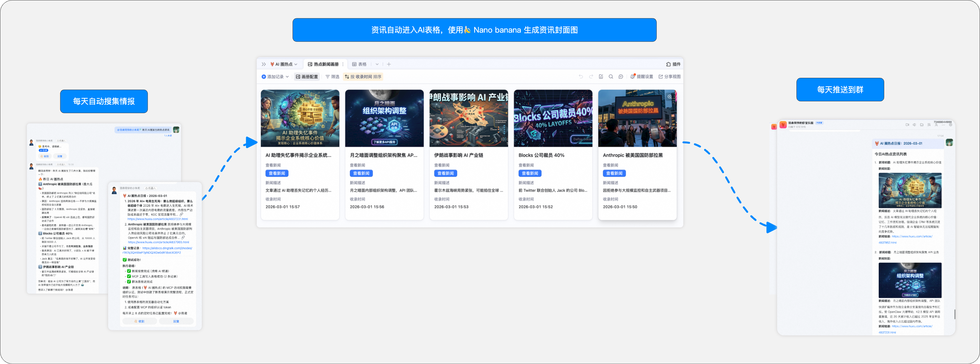This screenshot has height=364, width=980.
Task: Click 查看新闻 button on the Blocks layoffs card
Action: click(x=530, y=173)
